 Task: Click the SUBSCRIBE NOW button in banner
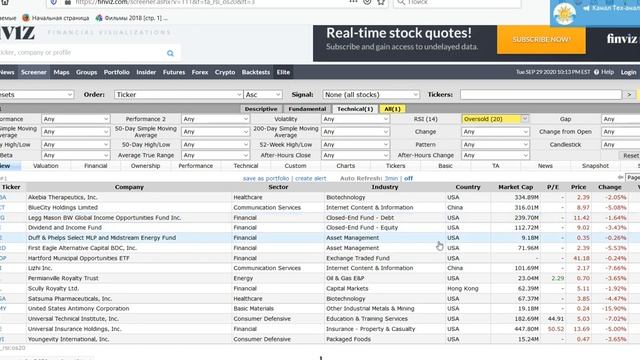(x=541, y=40)
